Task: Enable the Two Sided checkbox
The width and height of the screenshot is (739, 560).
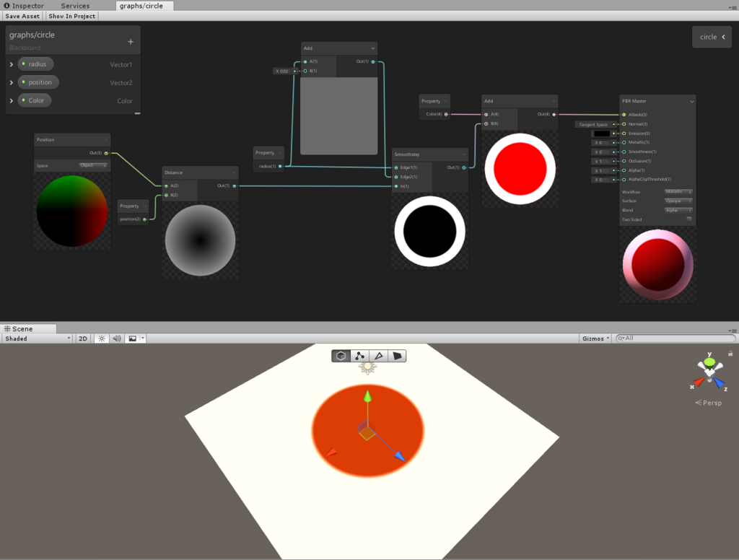Action: coord(689,219)
